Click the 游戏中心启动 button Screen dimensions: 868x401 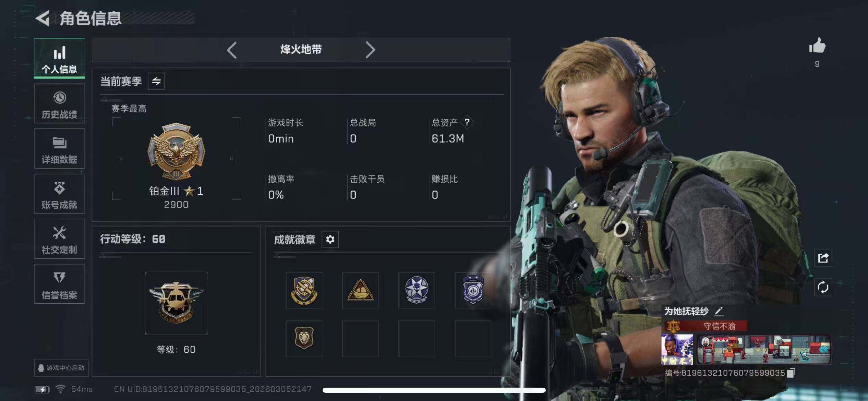(x=61, y=368)
